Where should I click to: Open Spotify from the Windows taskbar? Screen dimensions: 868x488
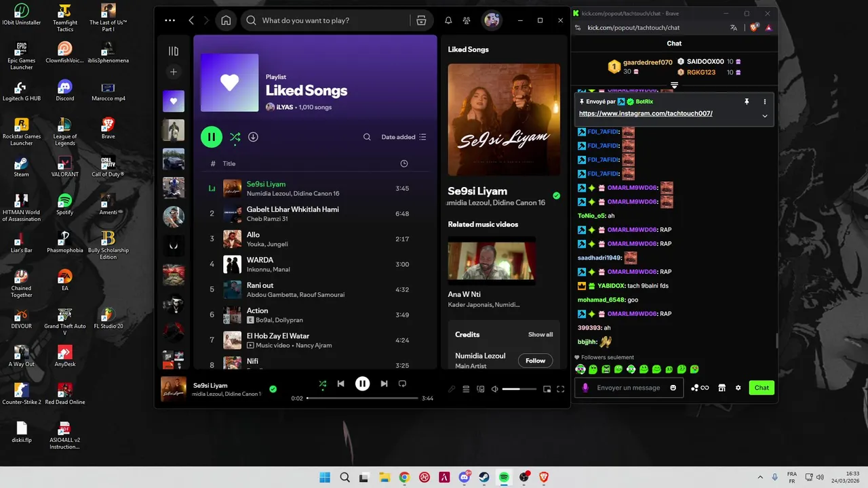coord(504,477)
